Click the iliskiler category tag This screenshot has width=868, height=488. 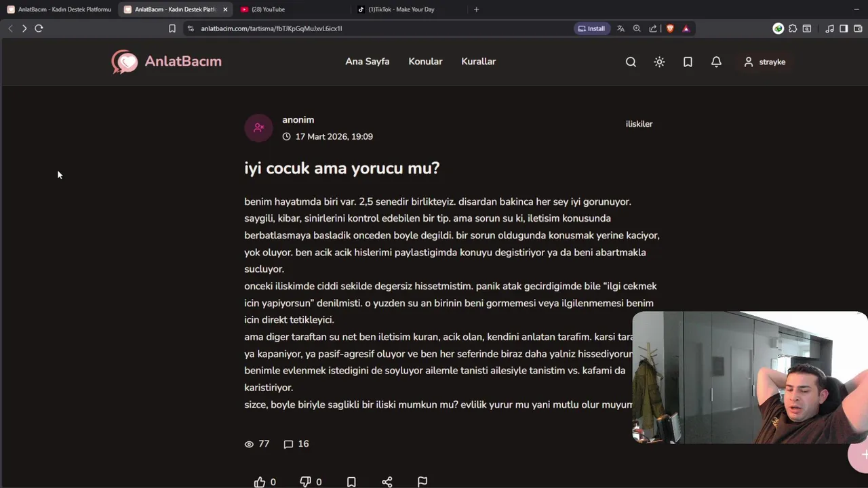point(639,124)
